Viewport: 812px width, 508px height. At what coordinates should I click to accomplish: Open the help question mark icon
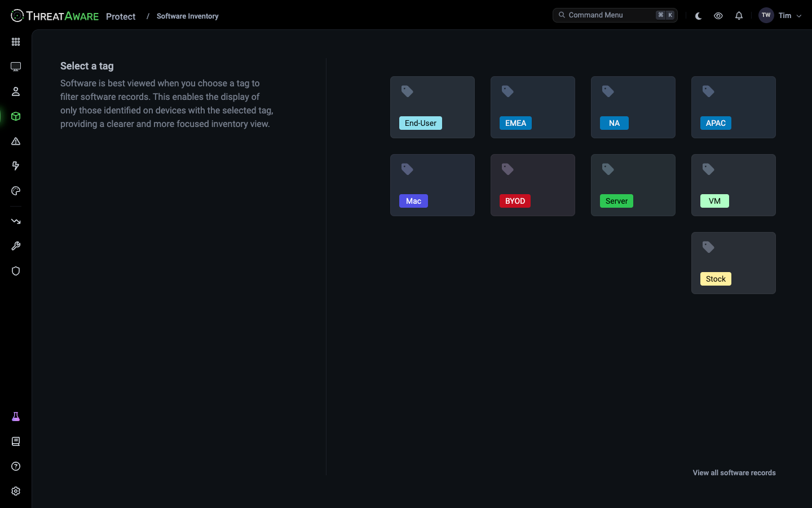point(16,466)
